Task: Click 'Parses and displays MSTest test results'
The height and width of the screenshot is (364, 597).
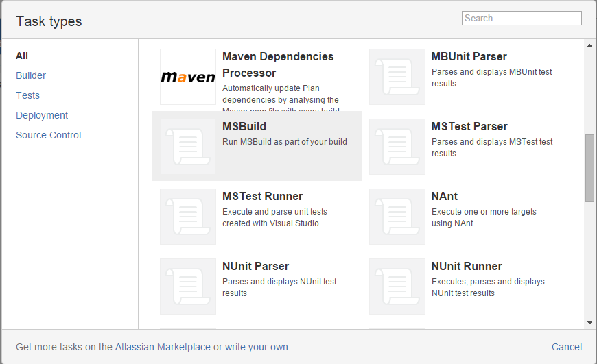Action: (x=492, y=147)
